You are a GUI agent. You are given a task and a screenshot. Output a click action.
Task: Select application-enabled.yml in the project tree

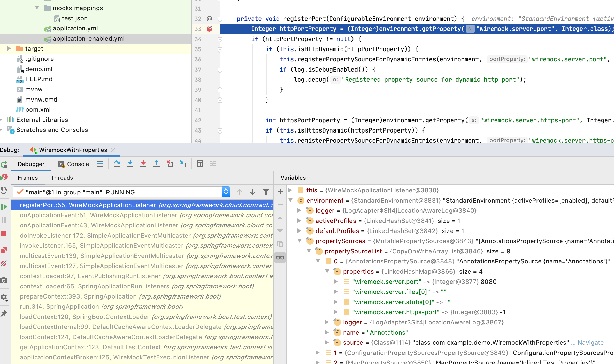(88, 39)
